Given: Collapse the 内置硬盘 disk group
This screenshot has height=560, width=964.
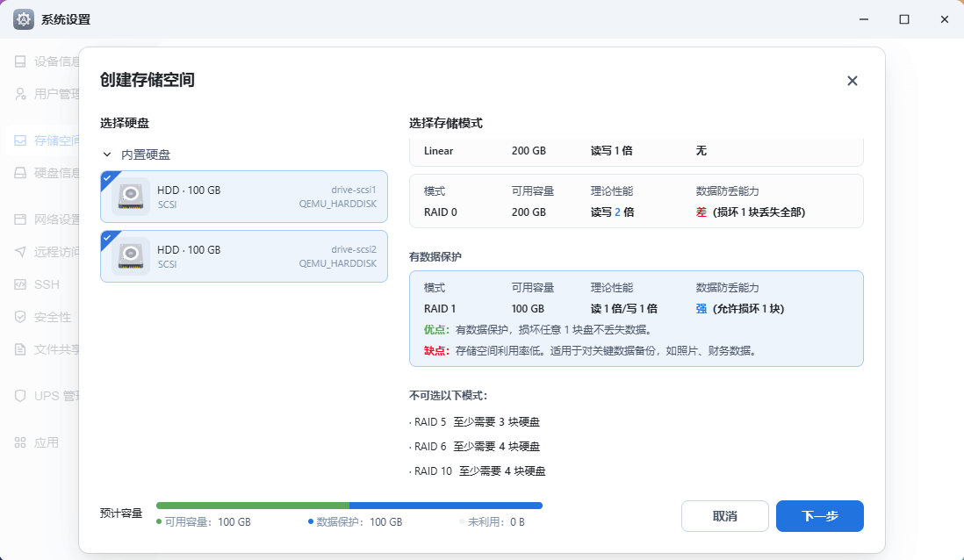Looking at the screenshot, I should point(107,154).
